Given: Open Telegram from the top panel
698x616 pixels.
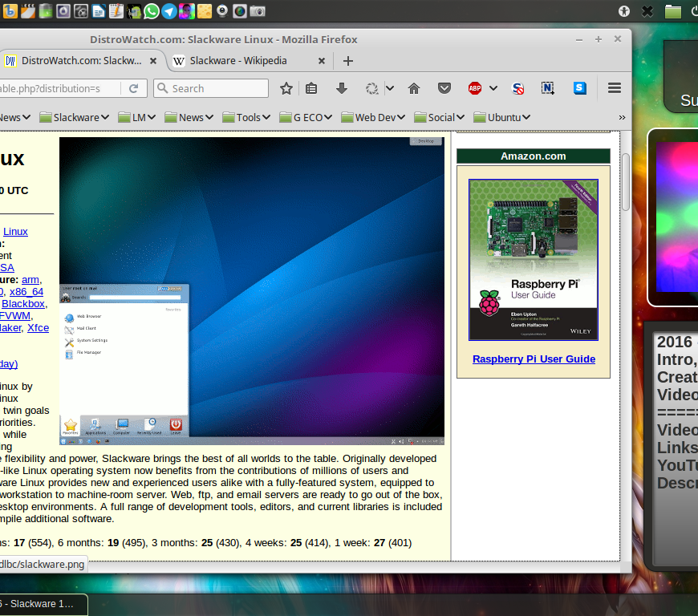Looking at the screenshot, I should [169, 11].
